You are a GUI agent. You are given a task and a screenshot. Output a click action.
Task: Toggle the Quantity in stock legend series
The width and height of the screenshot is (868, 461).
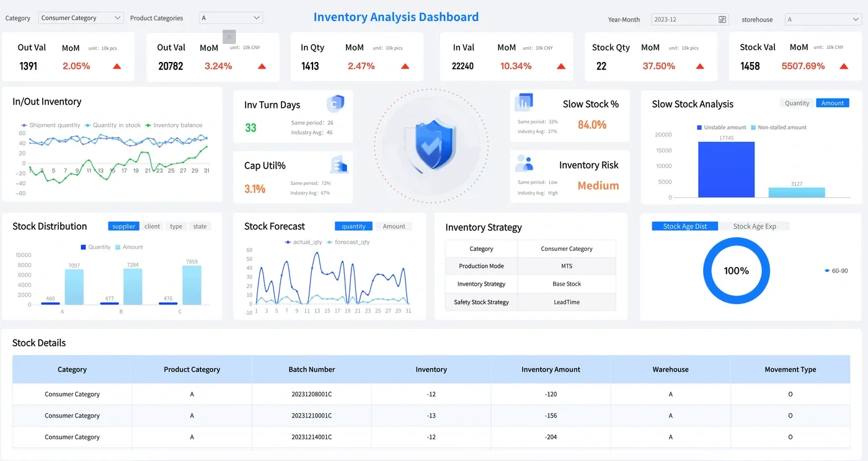(112, 125)
